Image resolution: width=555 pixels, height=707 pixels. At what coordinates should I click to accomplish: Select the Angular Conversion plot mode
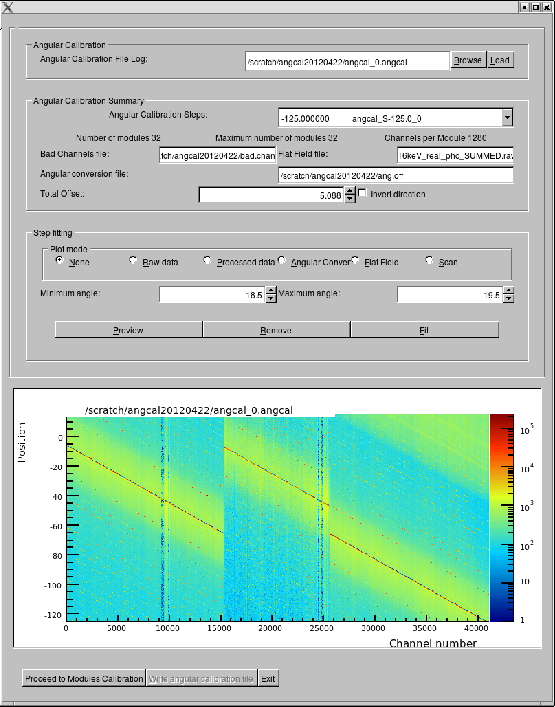pyautogui.click(x=281, y=260)
